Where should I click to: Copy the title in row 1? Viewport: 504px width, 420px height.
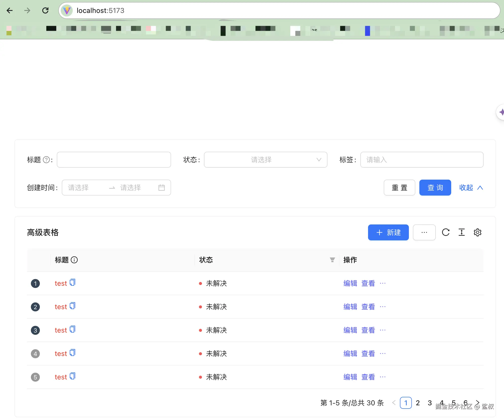coord(72,282)
